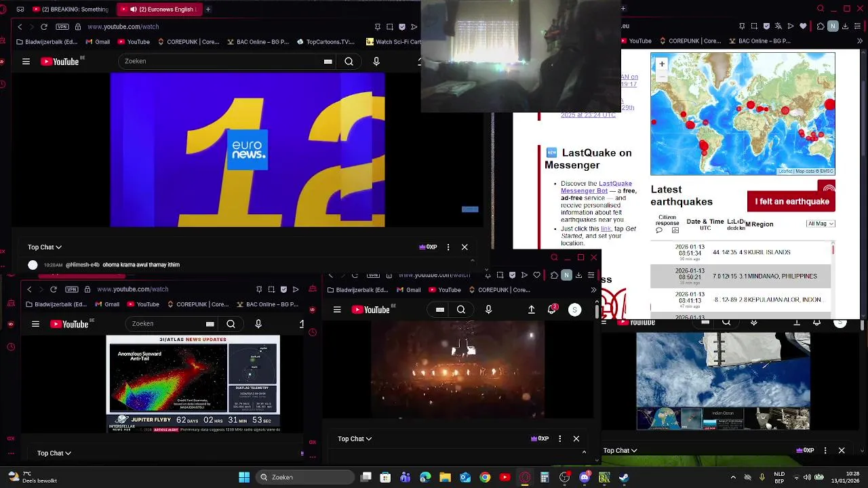
Task: Open notifications bell in concert video window
Action: pos(552,310)
